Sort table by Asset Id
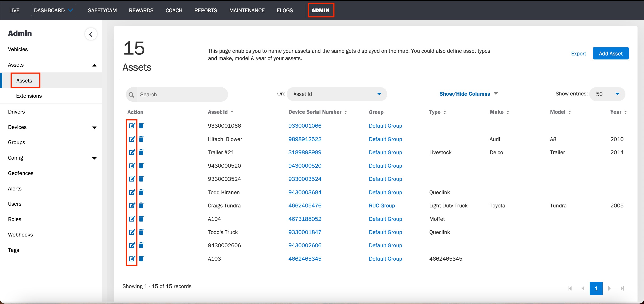Image resolution: width=644 pixels, height=304 pixels. 220,112
